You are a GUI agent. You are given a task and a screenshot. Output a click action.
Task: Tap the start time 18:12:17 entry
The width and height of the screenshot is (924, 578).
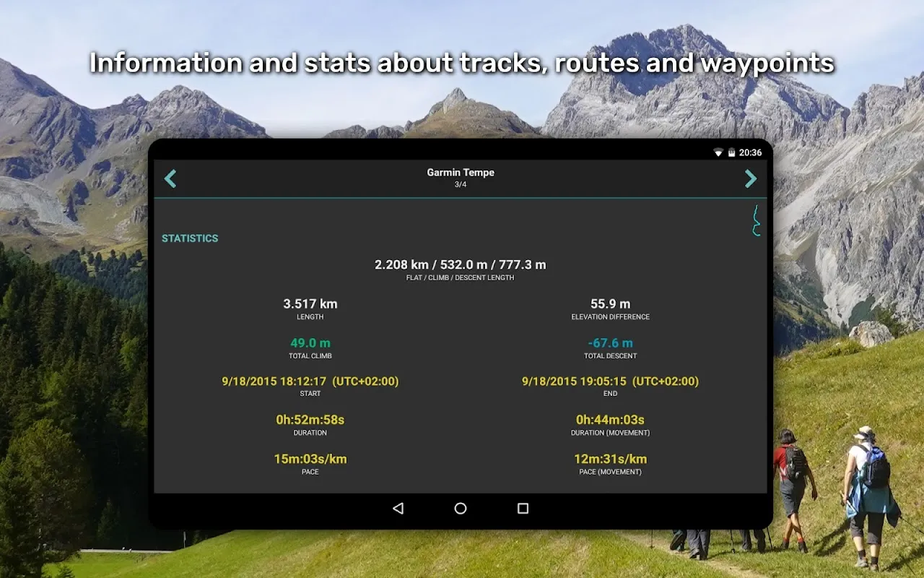coord(310,381)
